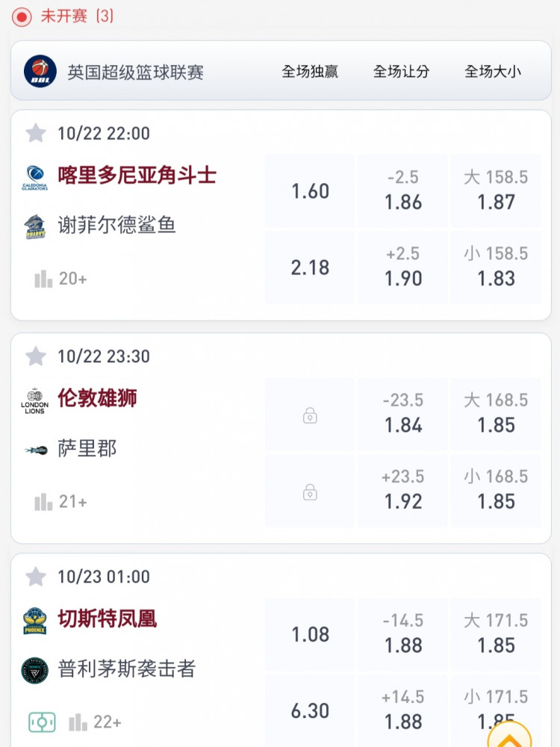This screenshot has height=747, width=560.
Task: Favorite the 10/22 23:30 match star
Action: point(36,356)
